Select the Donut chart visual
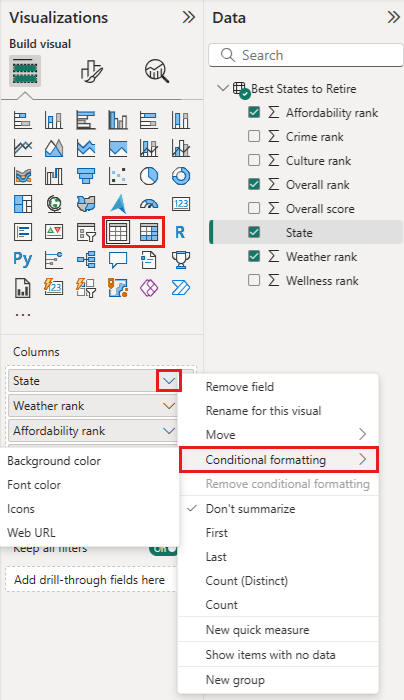The image size is (404, 700). pyautogui.click(x=181, y=176)
